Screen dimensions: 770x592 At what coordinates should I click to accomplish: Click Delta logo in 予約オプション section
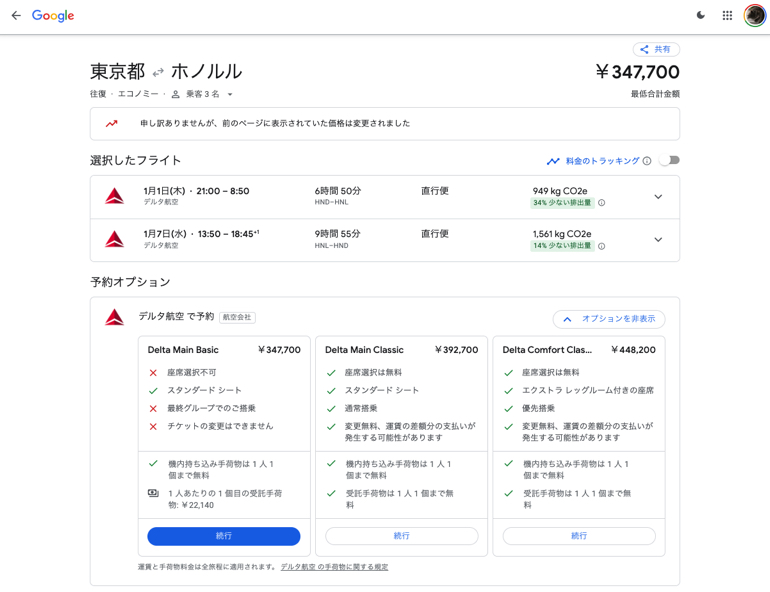coord(114,317)
